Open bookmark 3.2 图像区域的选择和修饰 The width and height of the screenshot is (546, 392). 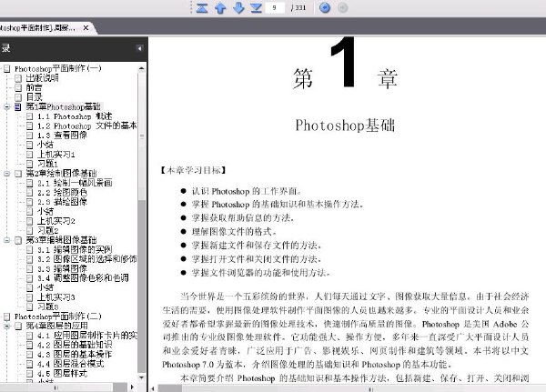[87, 259]
